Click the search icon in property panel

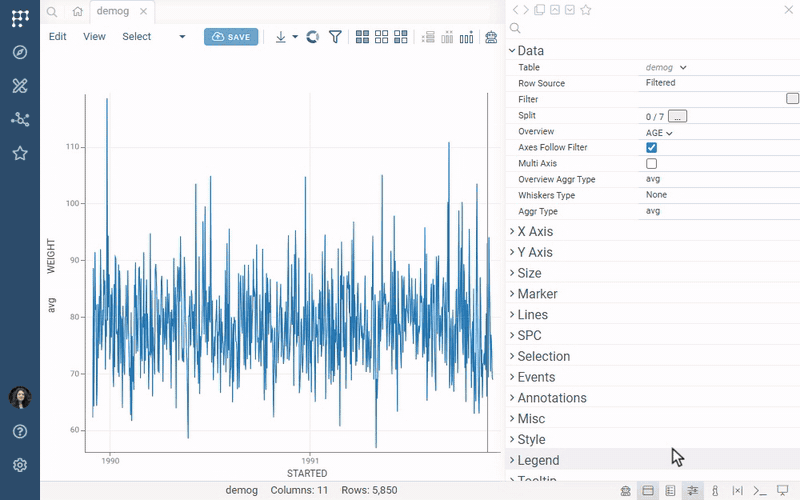pos(515,28)
